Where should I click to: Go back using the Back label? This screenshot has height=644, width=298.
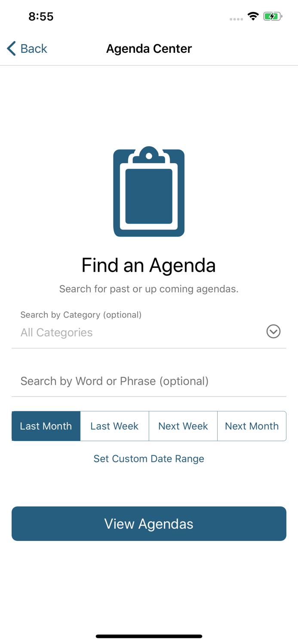[x=34, y=49]
